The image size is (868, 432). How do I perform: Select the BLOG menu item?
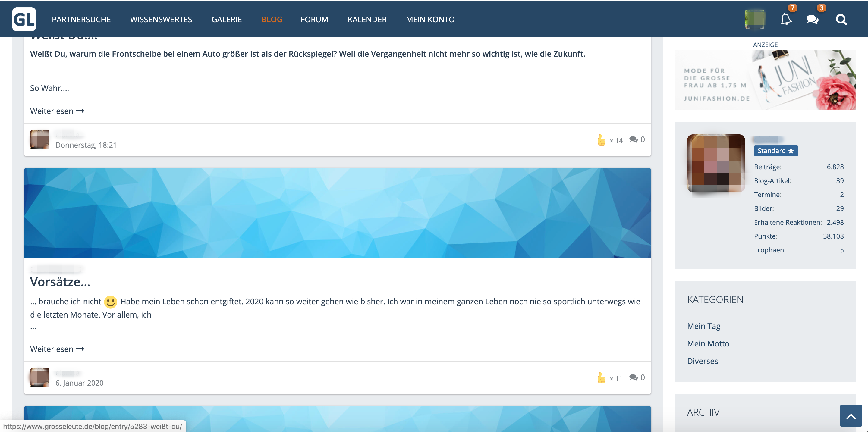(x=272, y=20)
